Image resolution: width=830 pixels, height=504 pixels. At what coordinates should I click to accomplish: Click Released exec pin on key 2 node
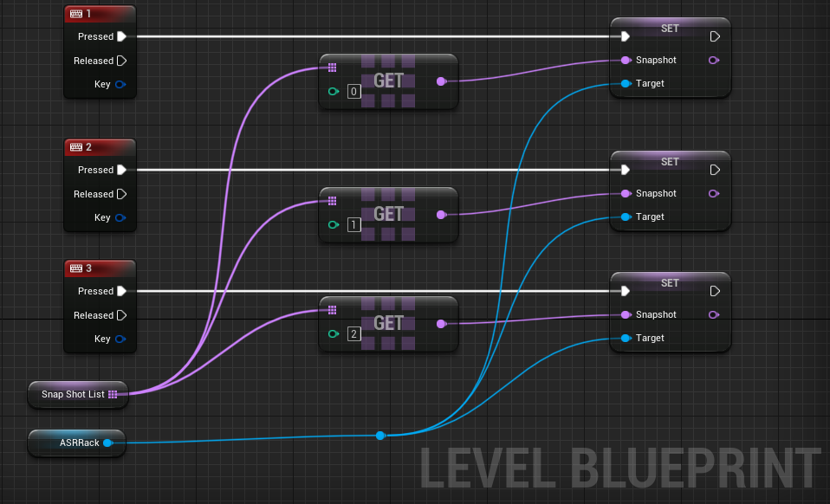[x=122, y=194]
